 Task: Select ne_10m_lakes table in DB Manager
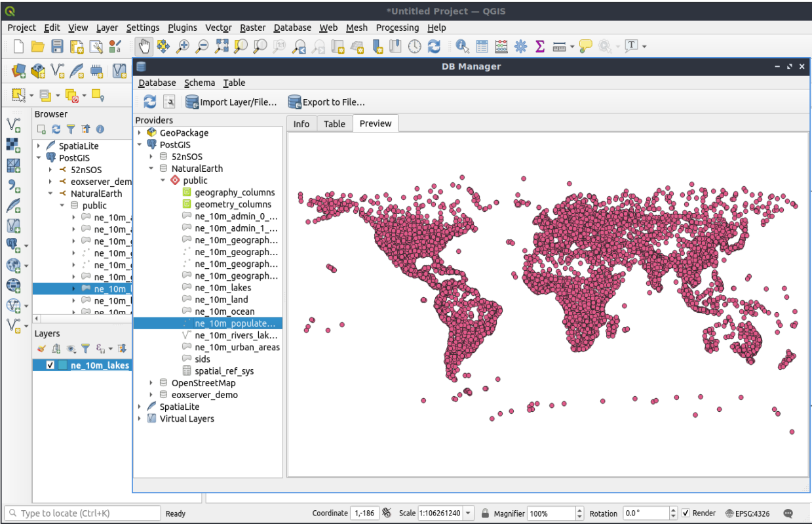tap(223, 288)
